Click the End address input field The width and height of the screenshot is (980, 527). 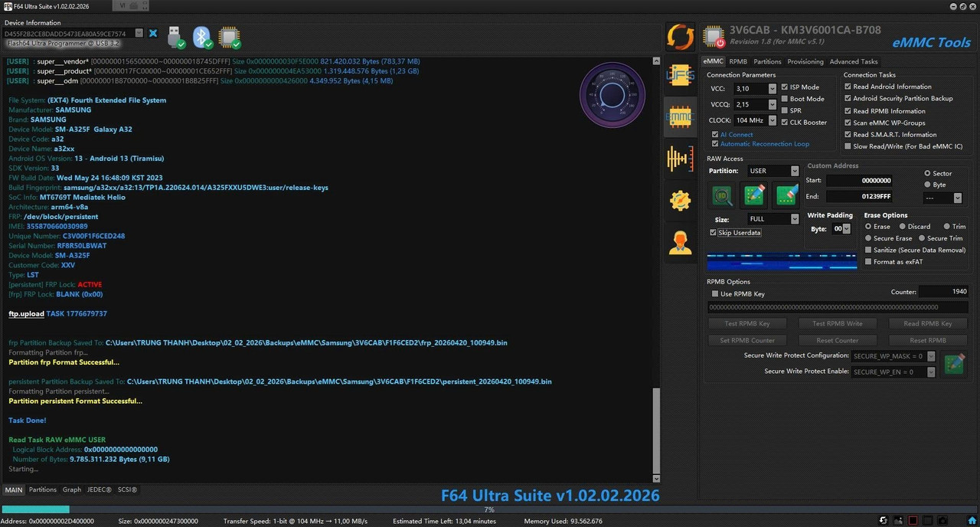click(x=859, y=196)
